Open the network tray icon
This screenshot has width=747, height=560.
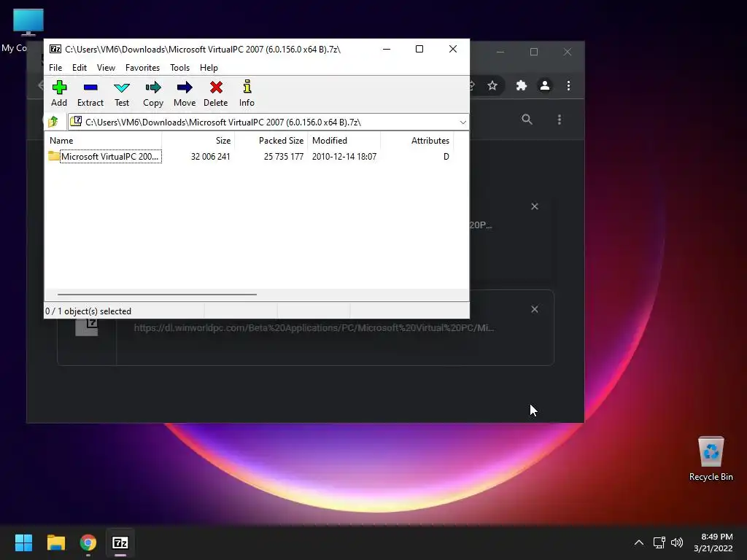point(659,542)
